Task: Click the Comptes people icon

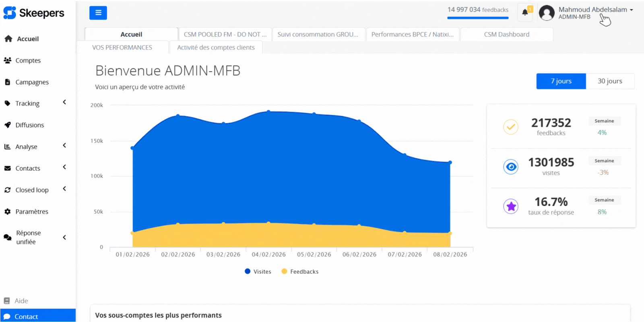Action: [7, 60]
